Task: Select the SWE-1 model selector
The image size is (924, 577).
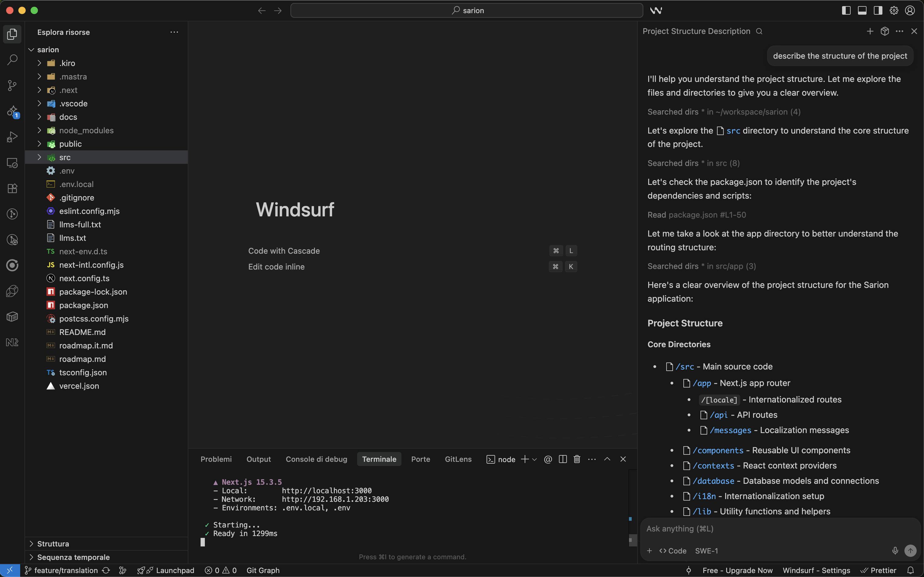Action: coord(706,551)
